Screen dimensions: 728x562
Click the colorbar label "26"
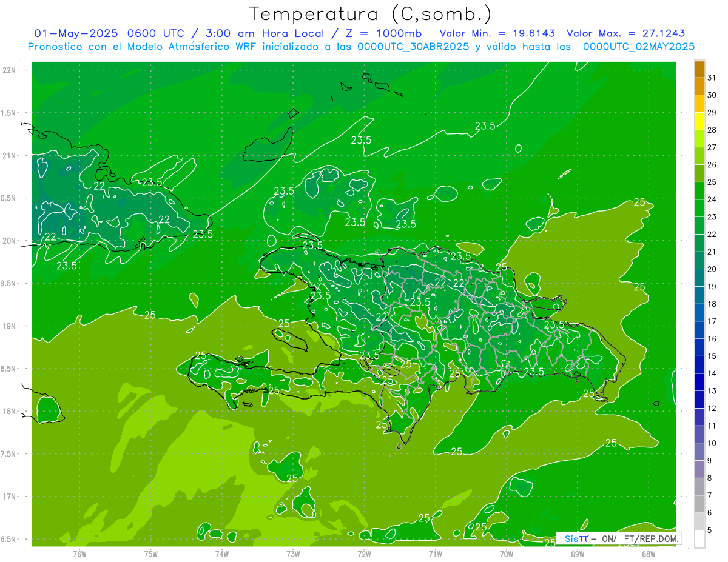pyautogui.click(x=712, y=164)
